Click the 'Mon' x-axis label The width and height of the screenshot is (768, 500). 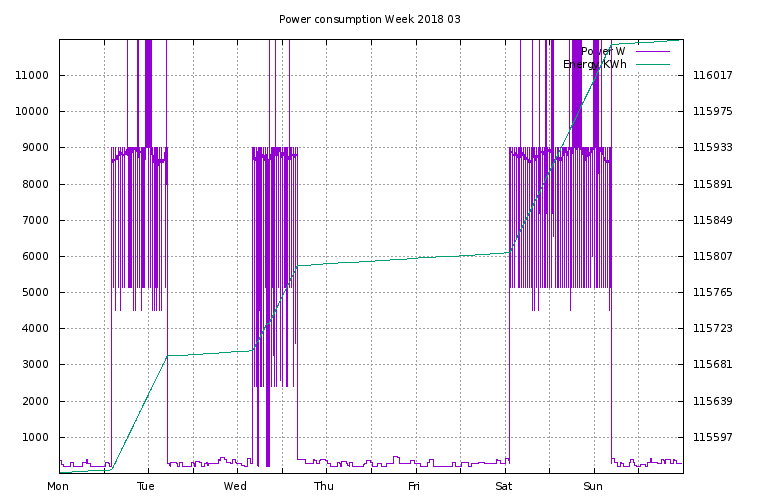[58, 486]
